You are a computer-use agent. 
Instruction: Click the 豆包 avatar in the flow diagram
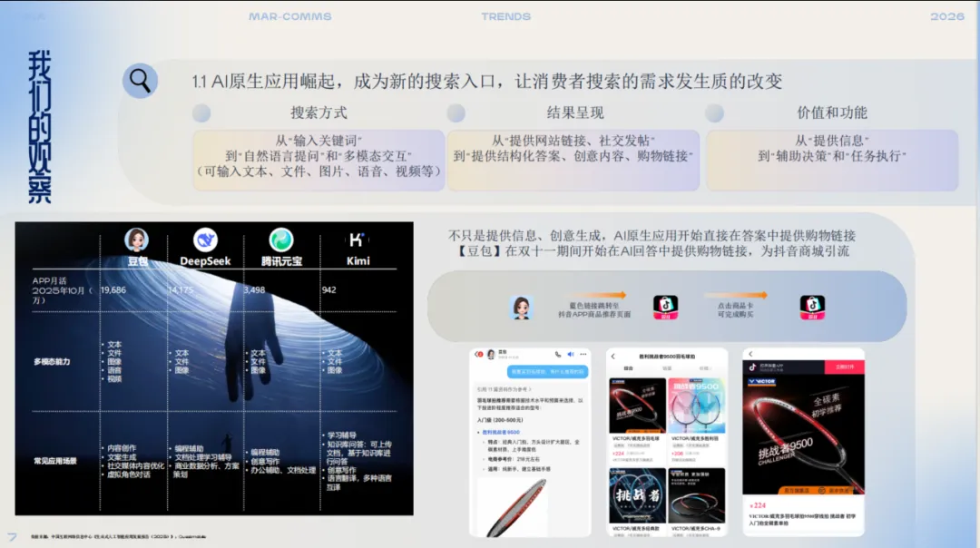521,308
